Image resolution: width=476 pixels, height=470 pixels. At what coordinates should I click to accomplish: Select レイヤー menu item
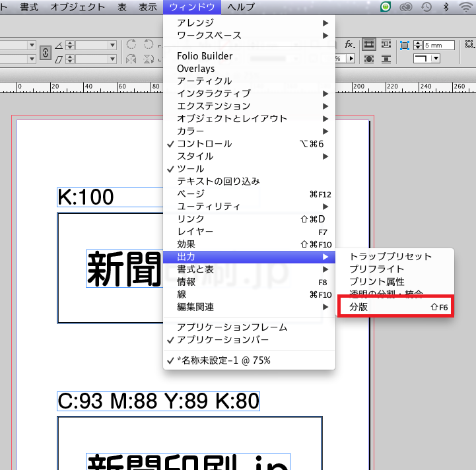249,232
